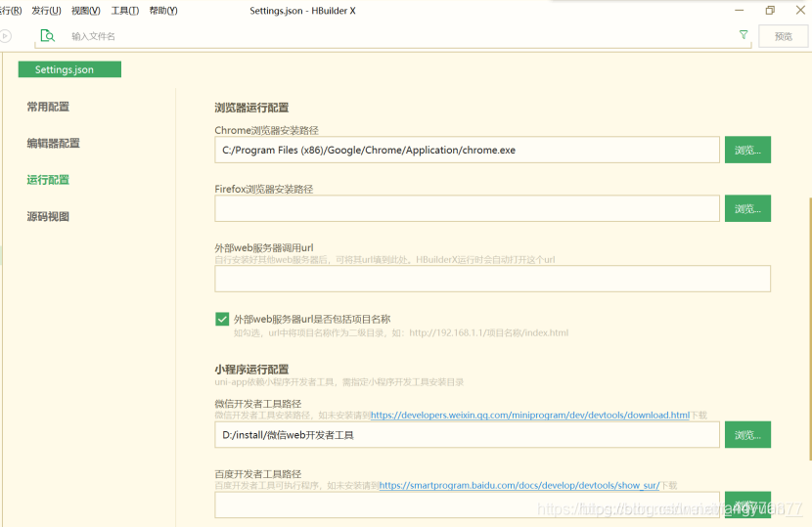This screenshot has height=527, width=812.
Task: Click the 百度开发者工具路径 input field
Action: pyautogui.click(x=467, y=505)
